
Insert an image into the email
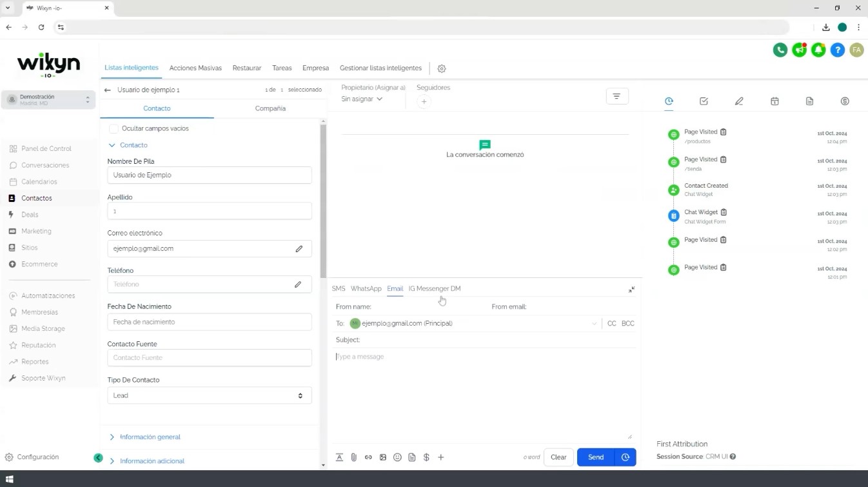click(x=383, y=457)
